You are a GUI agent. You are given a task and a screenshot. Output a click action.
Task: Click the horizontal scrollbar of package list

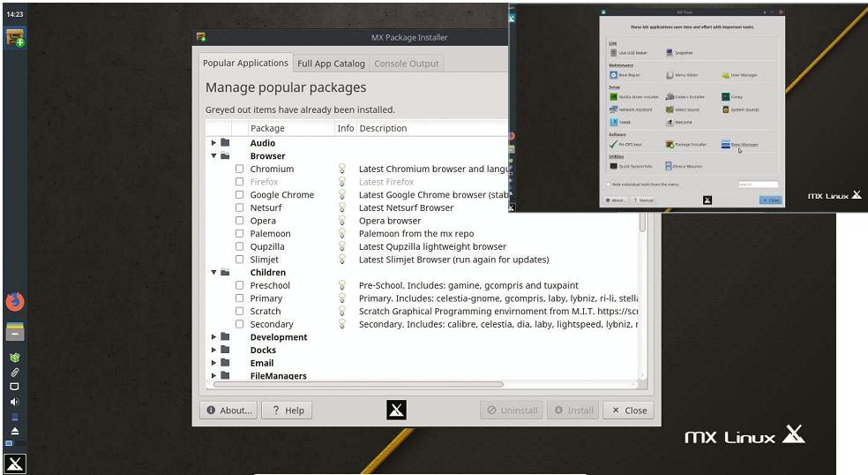(359, 384)
